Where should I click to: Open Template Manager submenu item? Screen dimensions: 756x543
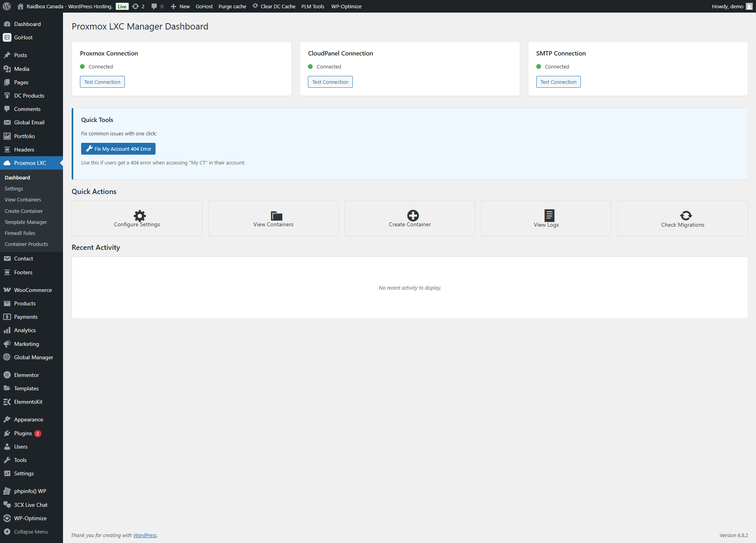(x=26, y=222)
